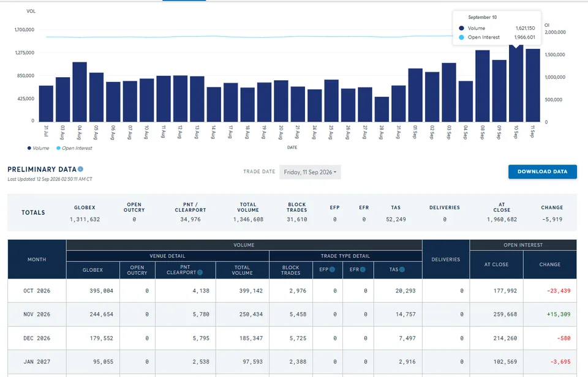Viewport: 588px width, 377px height.
Task: Click the info icon beside Preliminary Data
Action: tap(80, 169)
